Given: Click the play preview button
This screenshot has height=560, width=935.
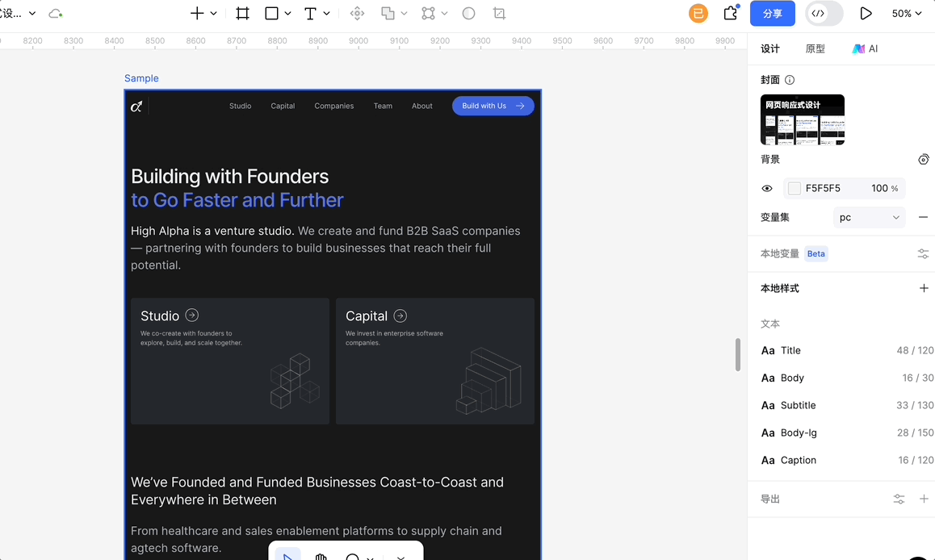Looking at the screenshot, I should coord(866,14).
